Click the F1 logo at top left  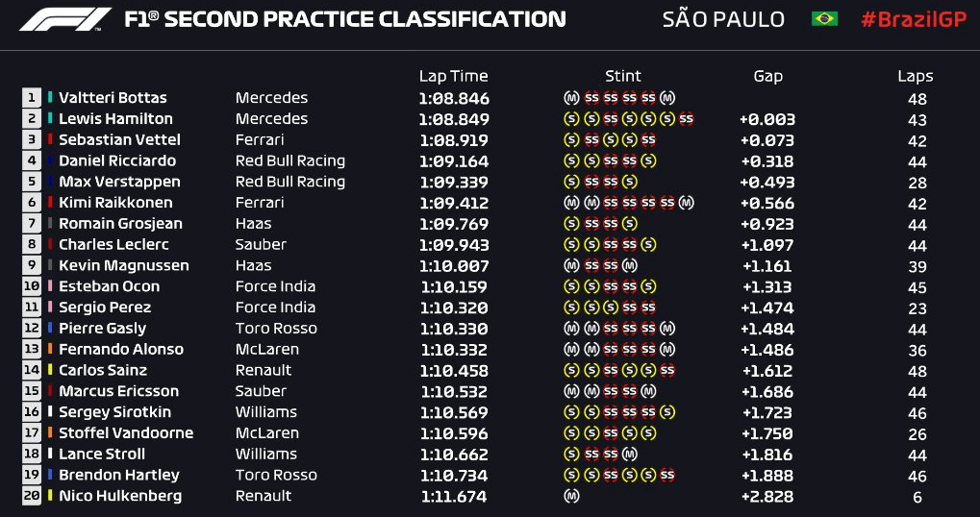point(65,19)
